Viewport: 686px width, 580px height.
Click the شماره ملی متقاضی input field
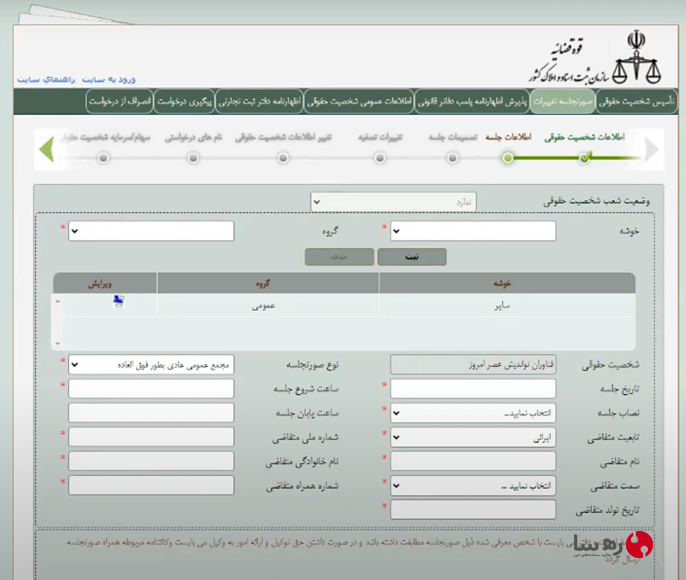tap(151, 437)
